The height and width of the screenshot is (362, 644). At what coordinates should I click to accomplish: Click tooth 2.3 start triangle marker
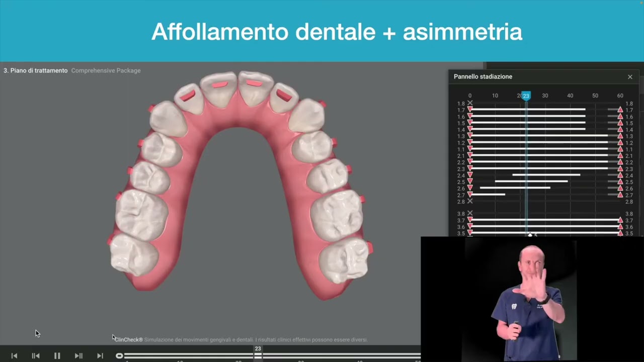(470, 168)
